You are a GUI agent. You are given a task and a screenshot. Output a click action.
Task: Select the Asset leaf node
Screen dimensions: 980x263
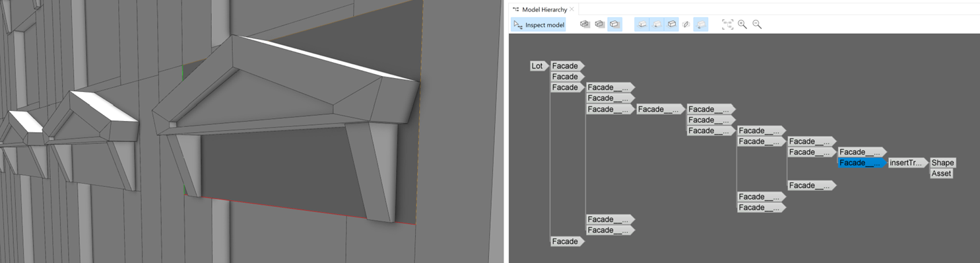(x=941, y=173)
